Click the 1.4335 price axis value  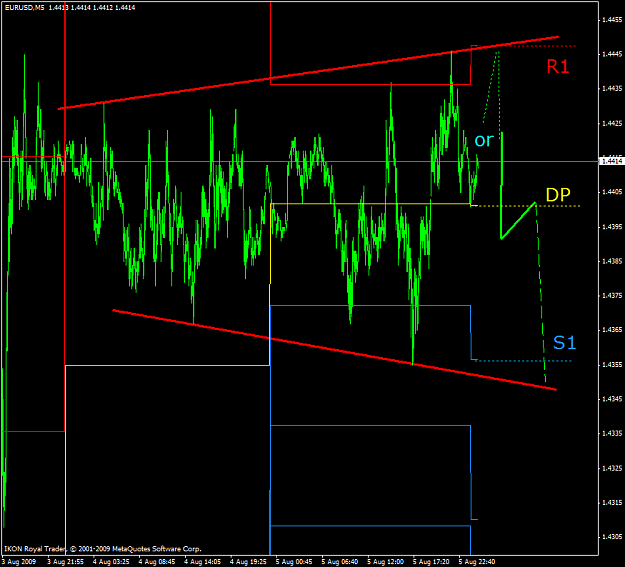click(612, 433)
